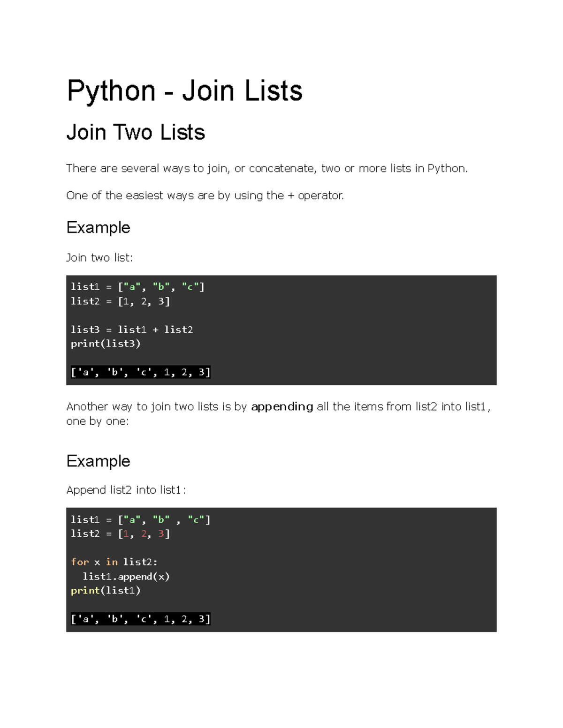Screen dimensions: 563x728
Task: Click the 'print(list1)' code line
Action: click(106, 591)
